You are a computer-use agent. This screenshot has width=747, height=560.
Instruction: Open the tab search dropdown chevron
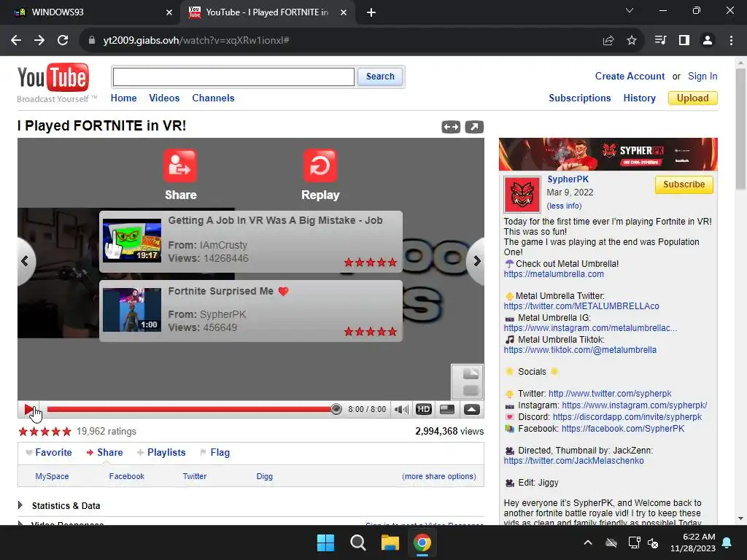coord(630,10)
